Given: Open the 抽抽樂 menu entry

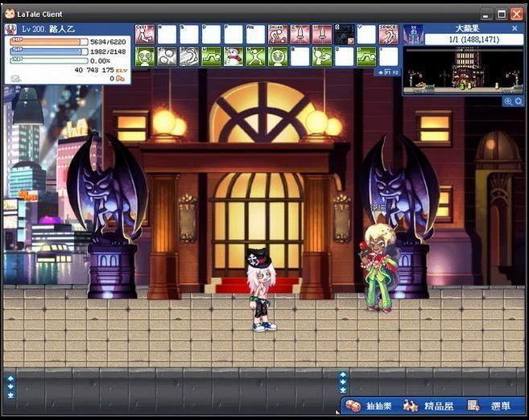Looking at the screenshot, I should point(378,406).
